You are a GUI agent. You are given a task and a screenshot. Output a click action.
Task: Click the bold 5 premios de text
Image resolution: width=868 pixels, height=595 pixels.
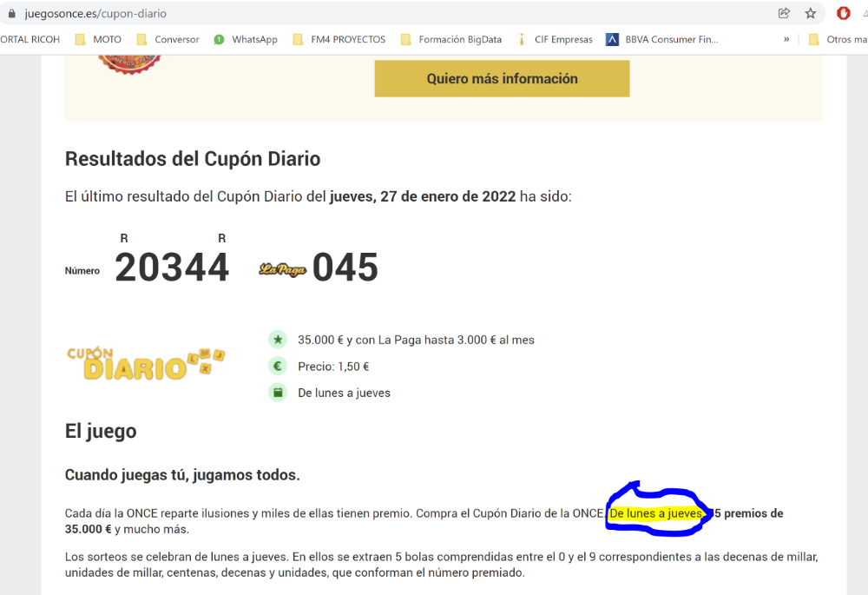click(748, 513)
